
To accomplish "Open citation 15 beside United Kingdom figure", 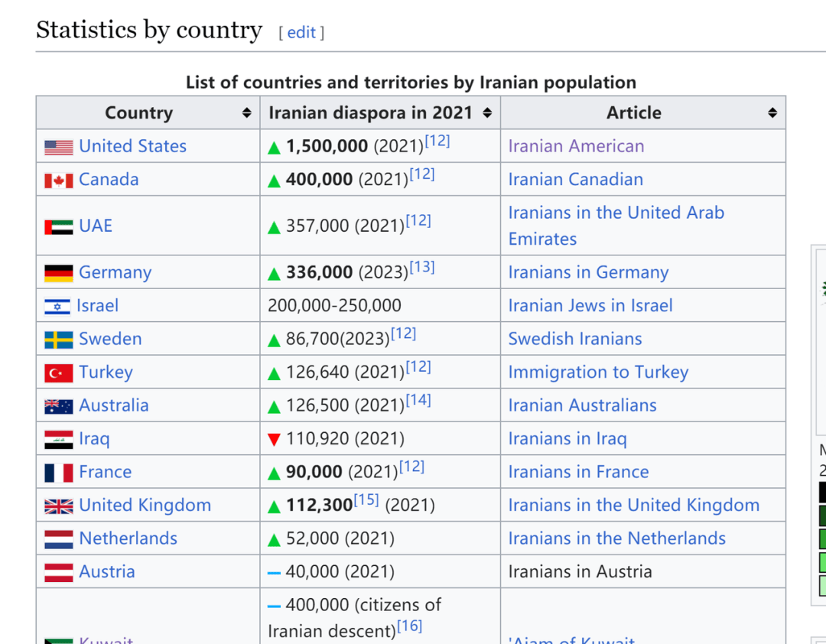I will click(x=366, y=500).
